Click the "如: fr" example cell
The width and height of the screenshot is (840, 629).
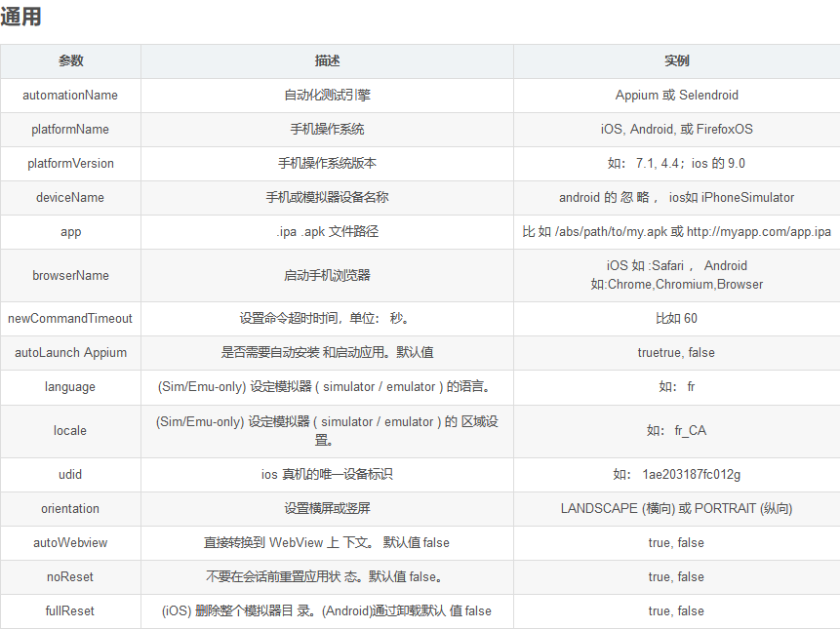tap(677, 387)
